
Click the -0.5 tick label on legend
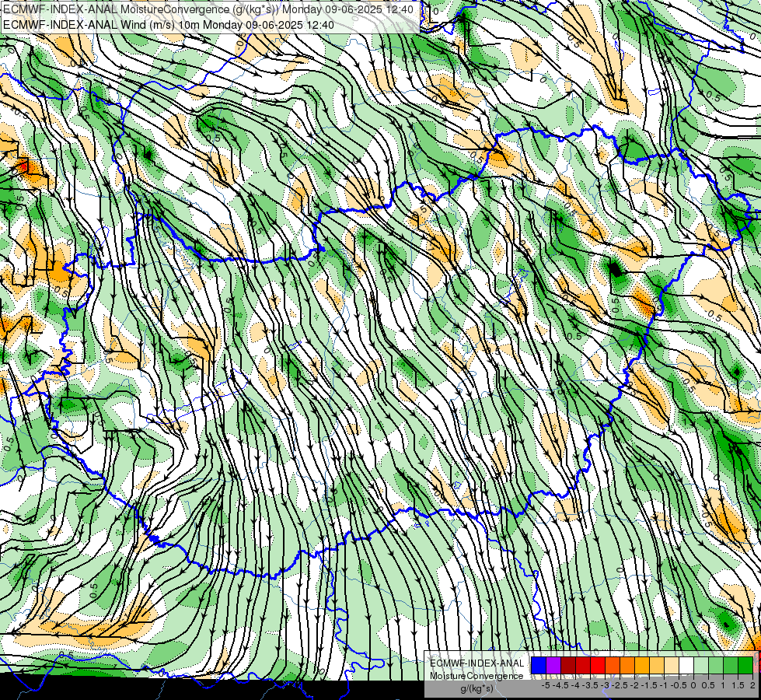(678, 685)
